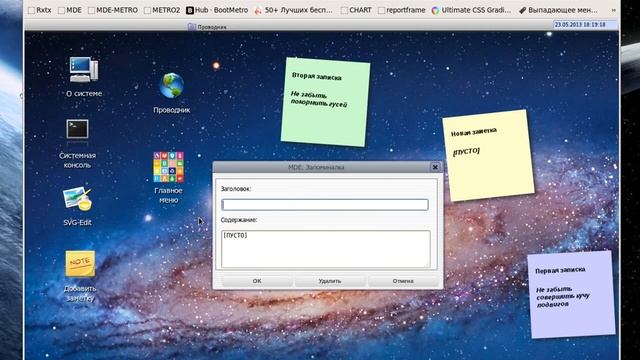Image resolution: width=640 pixels, height=360 pixels.
Task: Open the CHART bookmark
Action: click(x=356, y=10)
